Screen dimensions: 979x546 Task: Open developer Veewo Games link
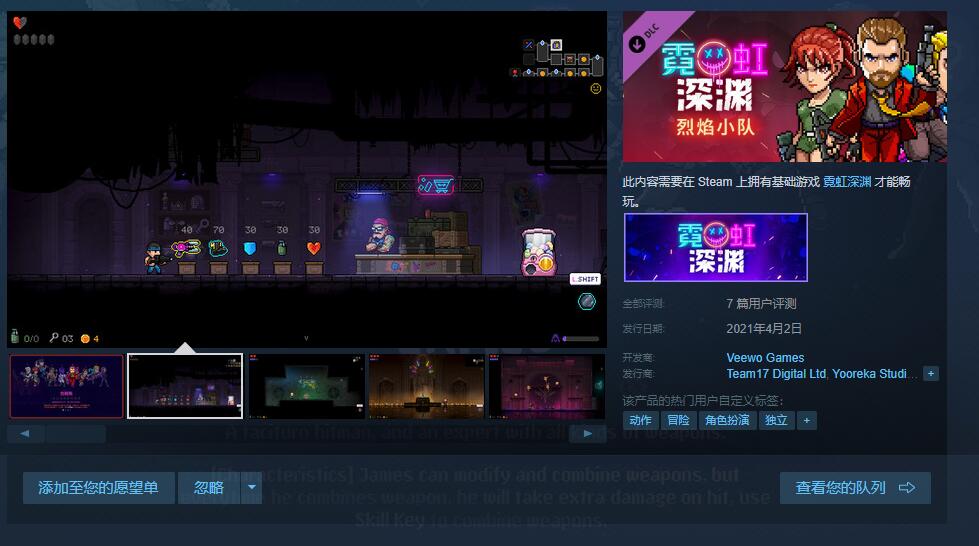click(x=765, y=358)
